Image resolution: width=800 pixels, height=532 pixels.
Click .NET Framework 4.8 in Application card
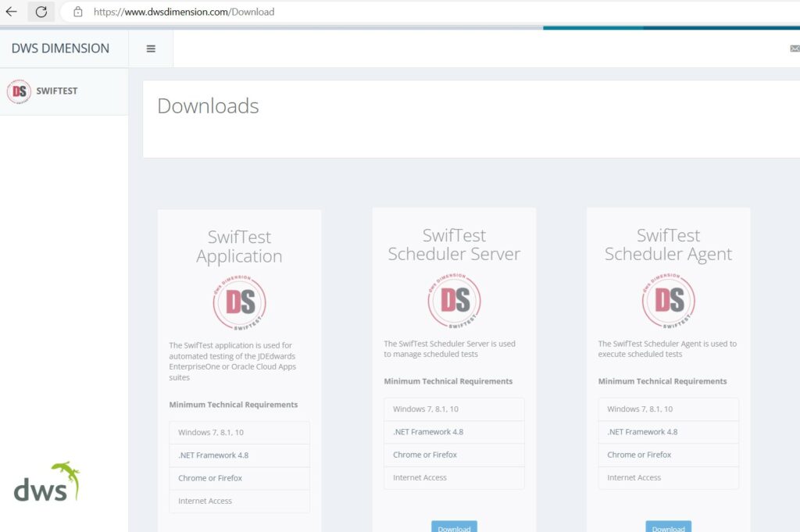click(x=239, y=455)
